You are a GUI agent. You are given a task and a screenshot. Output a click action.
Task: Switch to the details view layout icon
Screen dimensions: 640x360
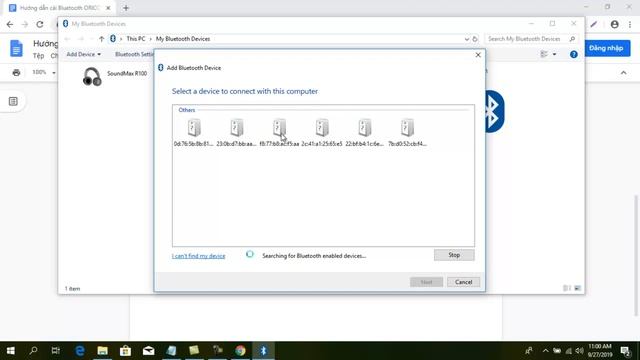point(567,288)
